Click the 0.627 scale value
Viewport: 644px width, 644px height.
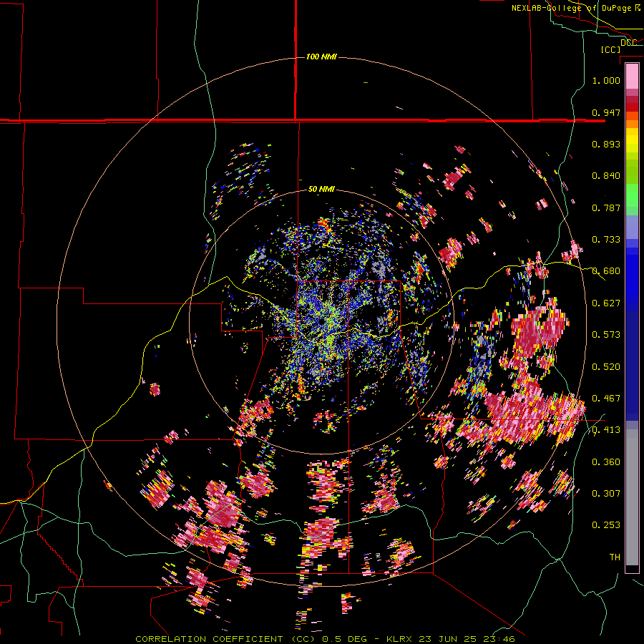coord(606,303)
